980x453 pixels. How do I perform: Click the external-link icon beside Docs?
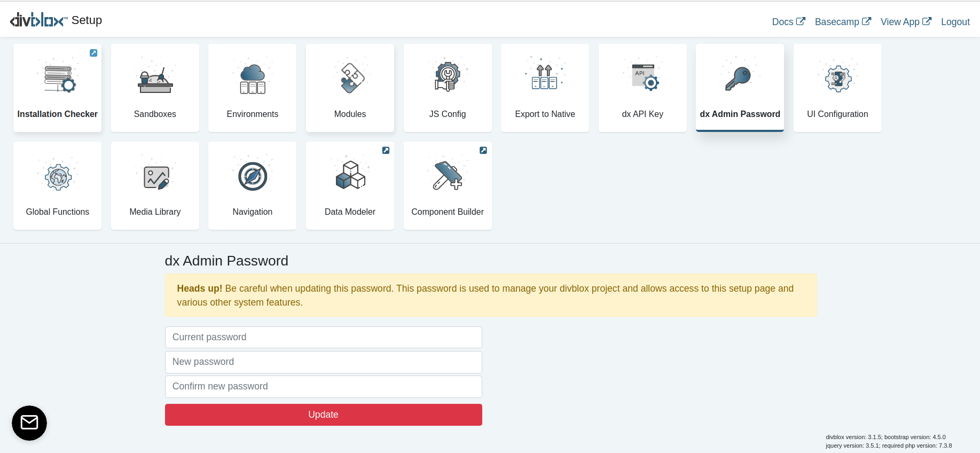click(x=801, y=21)
